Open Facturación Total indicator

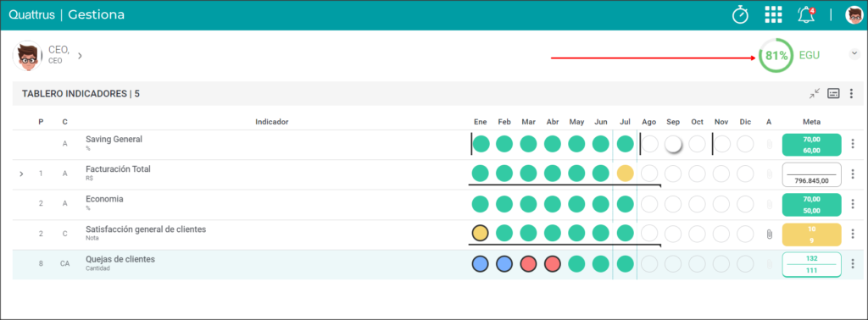click(118, 169)
